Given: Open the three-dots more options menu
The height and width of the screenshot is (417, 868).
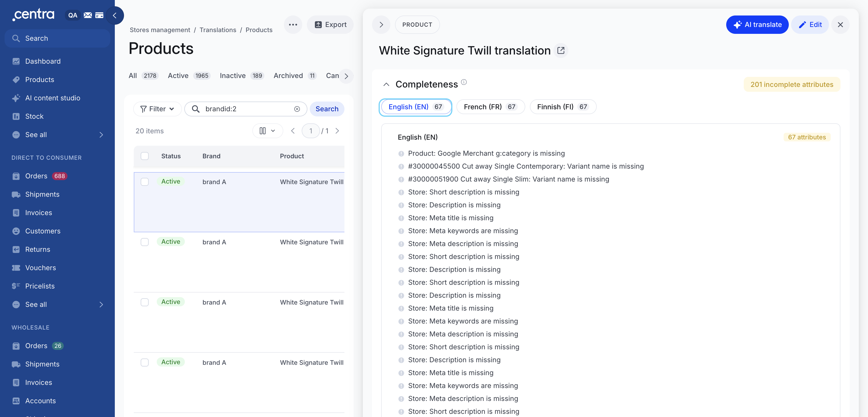Looking at the screenshot, I should click(x=293, y=25).
